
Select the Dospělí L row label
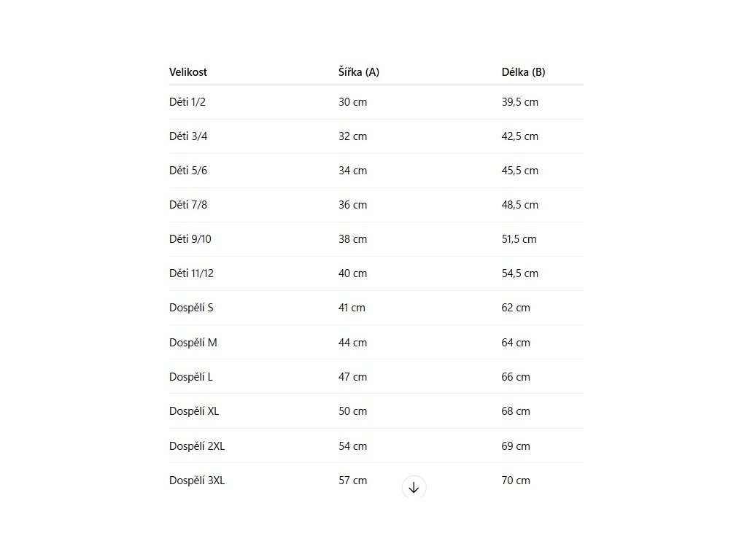point(191,377)
